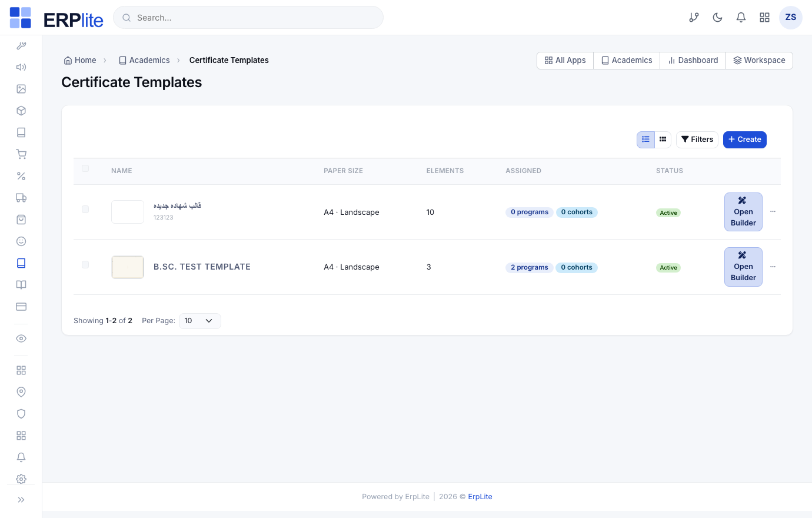Go to Workspace tab
This screenshot has height=518, width=812.
759,61
